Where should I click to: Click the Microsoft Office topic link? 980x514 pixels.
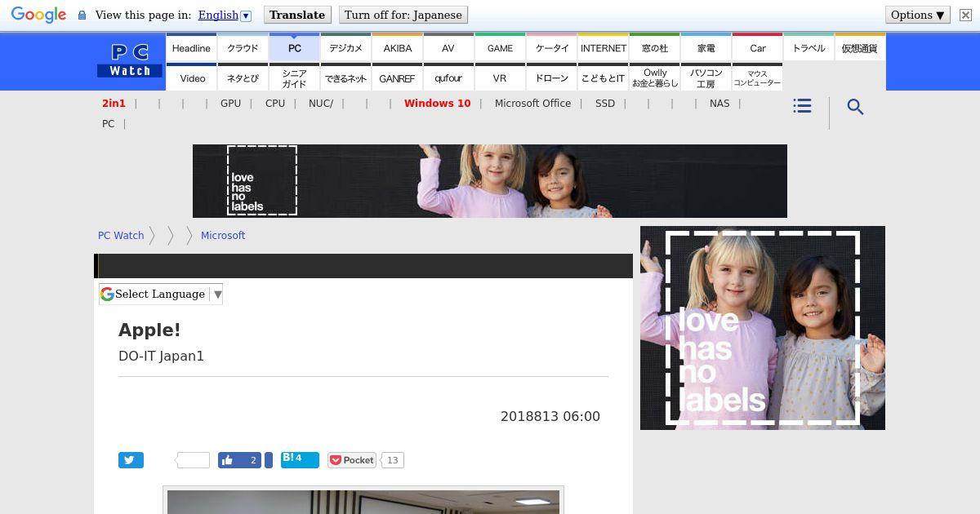pyautogui.click(x=532, y=103)
